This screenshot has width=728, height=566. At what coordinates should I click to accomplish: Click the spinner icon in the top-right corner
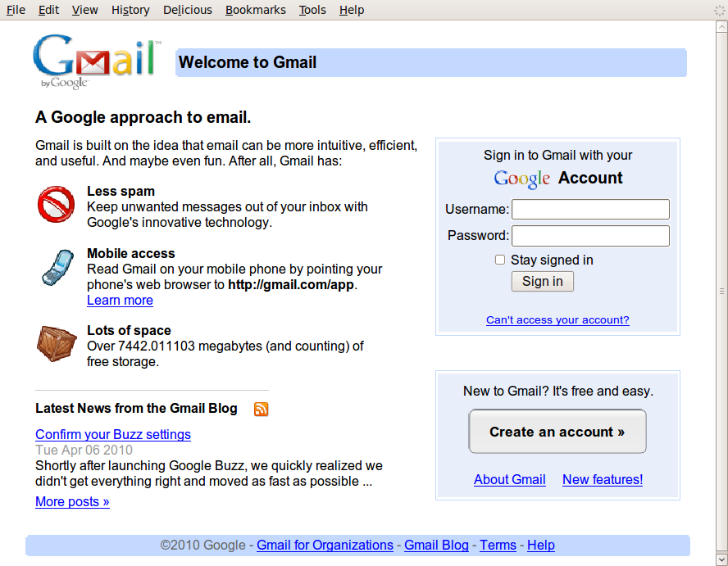(718, 9)
